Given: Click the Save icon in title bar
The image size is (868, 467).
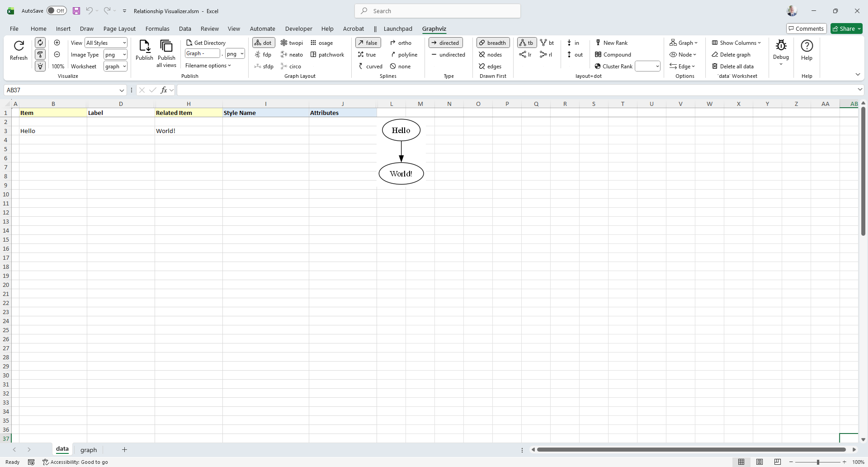Looking at the screenshot, I should point(76,11).
